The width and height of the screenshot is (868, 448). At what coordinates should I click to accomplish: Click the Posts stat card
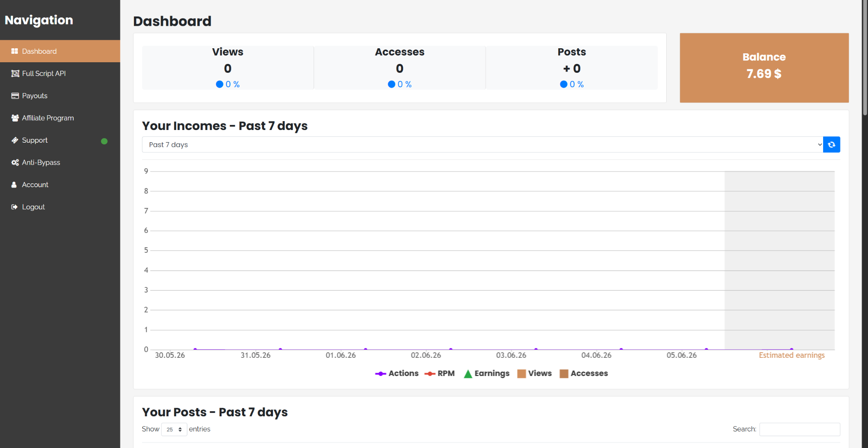[572, 68]
